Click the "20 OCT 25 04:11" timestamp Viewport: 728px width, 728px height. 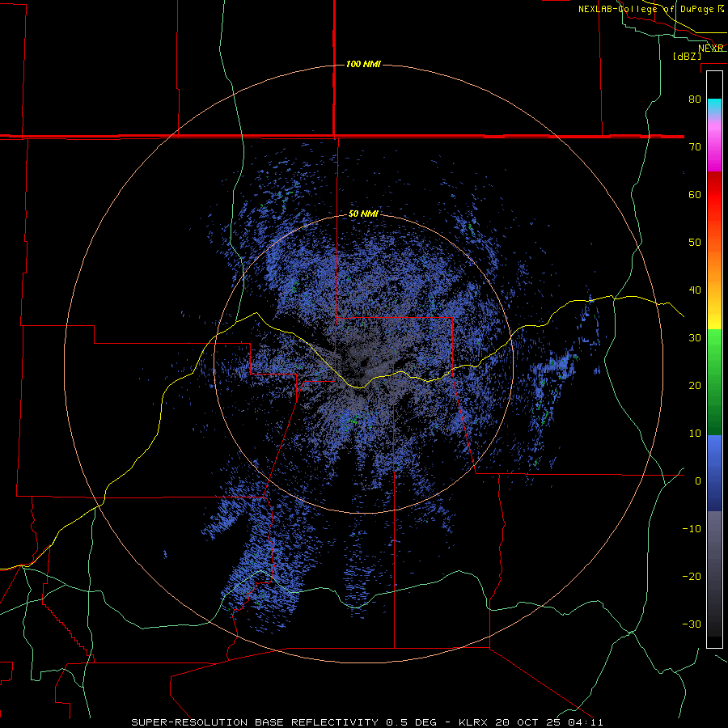tap(548, 722)
